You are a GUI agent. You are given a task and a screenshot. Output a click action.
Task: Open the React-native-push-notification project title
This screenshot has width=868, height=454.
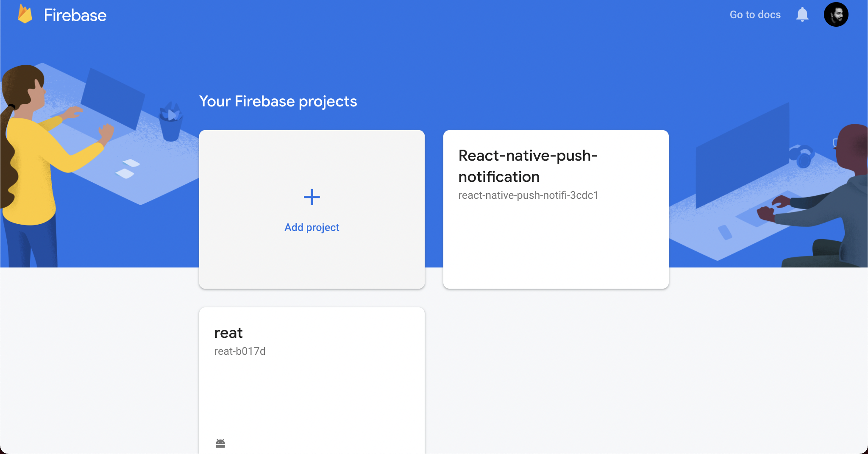pyautogui.click(x=528, y=166)
